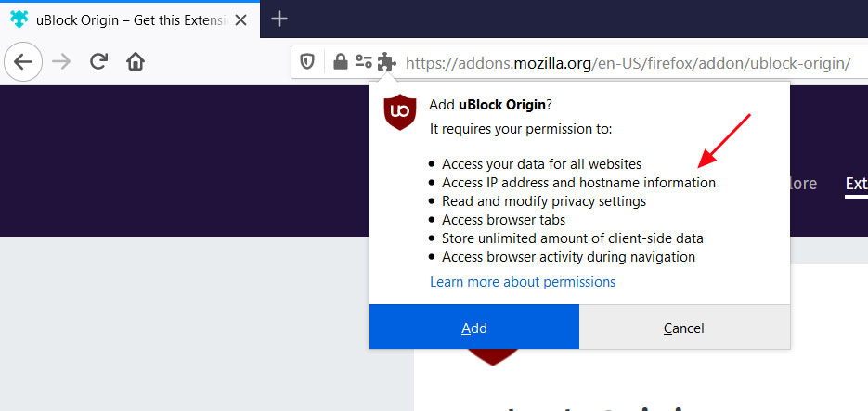Go back using the back arrow button
Screen dimensions: 868x411
[22, 62]
